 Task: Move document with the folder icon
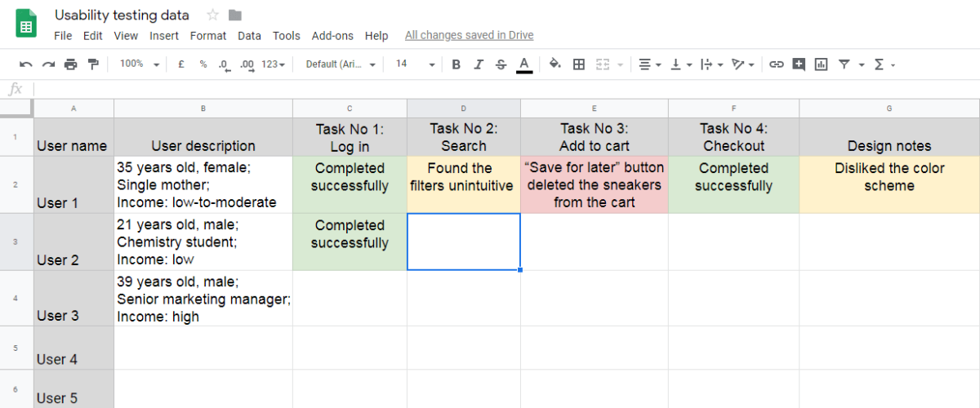pos(235,15)
